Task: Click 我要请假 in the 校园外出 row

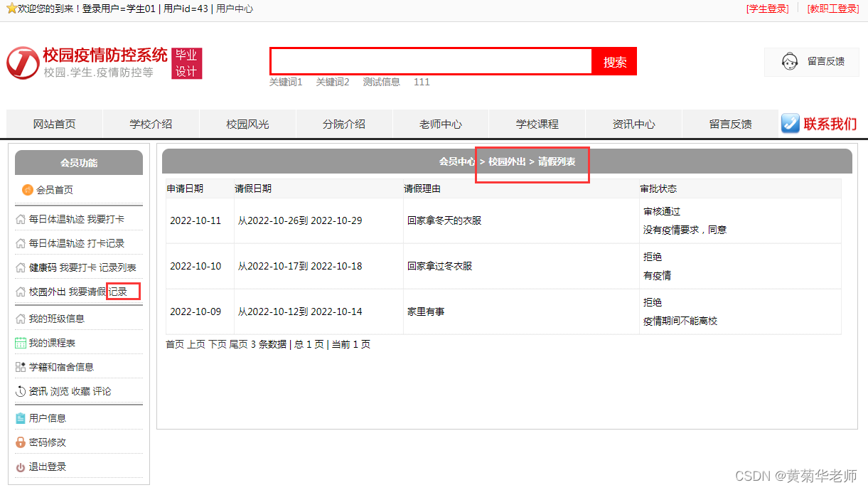Action: pos(87,292)
